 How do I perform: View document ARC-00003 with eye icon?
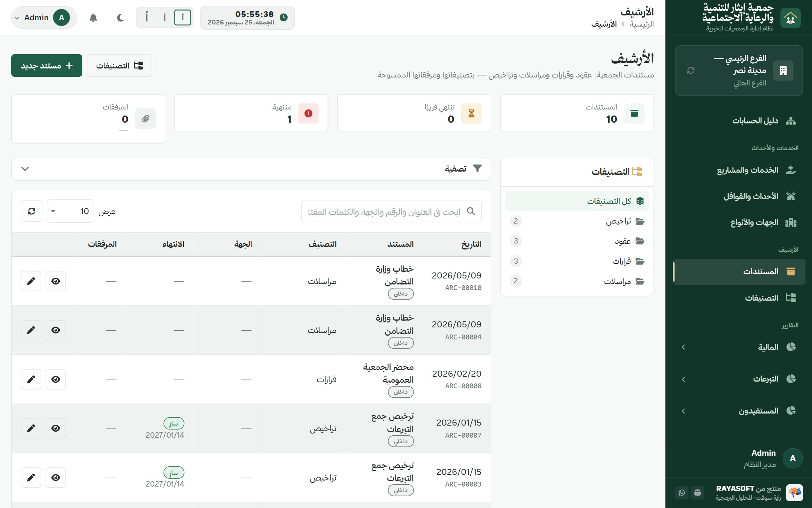[x=56, y=478]
